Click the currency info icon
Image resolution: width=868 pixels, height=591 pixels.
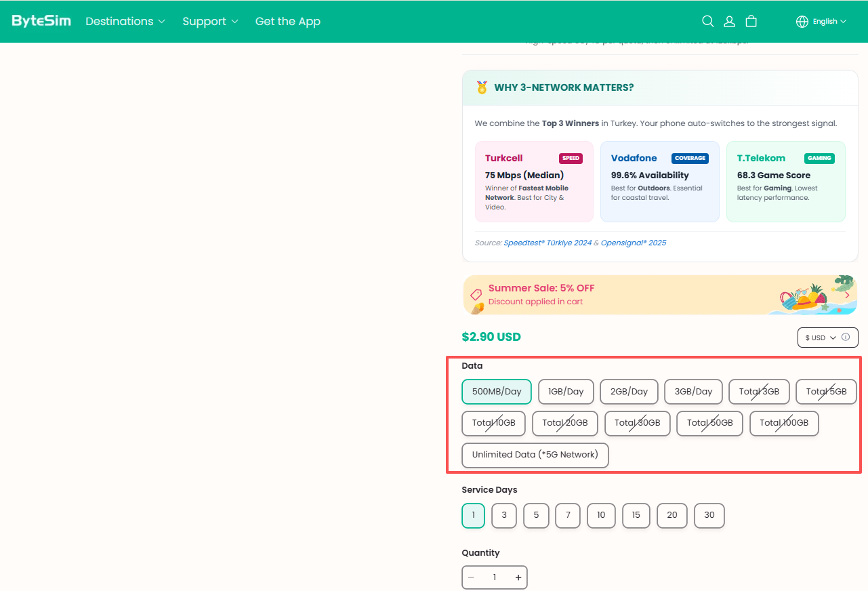tap(846, 338)
